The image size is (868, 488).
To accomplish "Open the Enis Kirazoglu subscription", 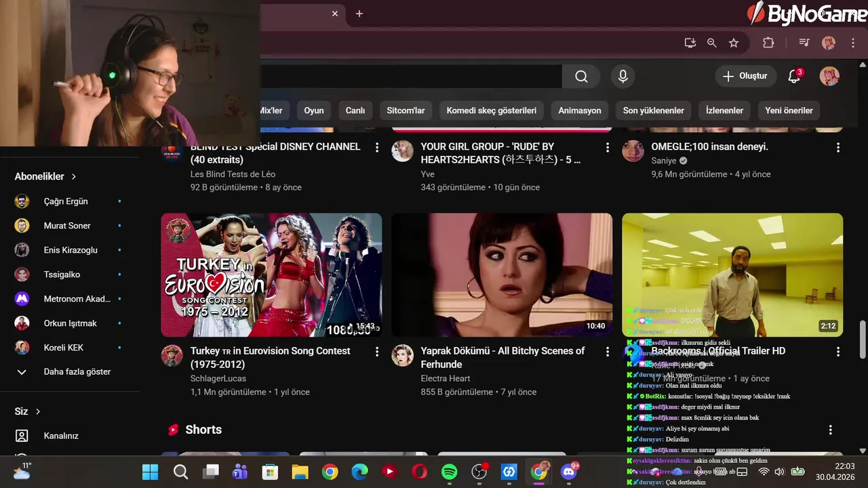I will [x=70, y=250].
